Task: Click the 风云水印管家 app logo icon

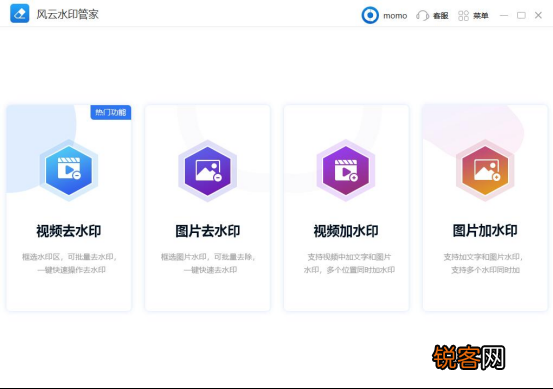Action: point(19,14)
